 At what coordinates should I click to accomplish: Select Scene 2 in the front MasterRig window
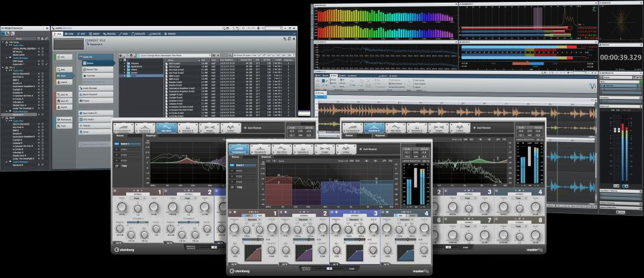coord(243,170)
